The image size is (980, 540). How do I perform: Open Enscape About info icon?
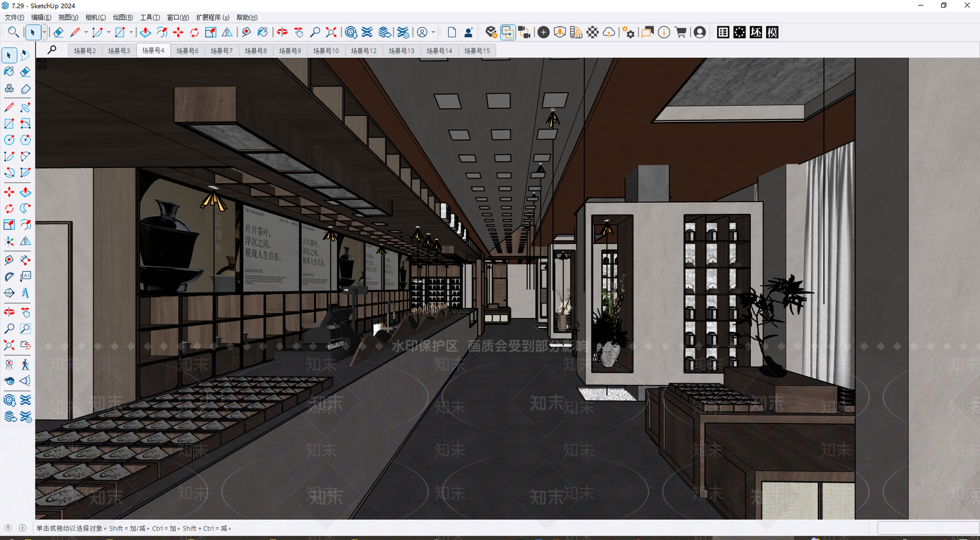664,32
